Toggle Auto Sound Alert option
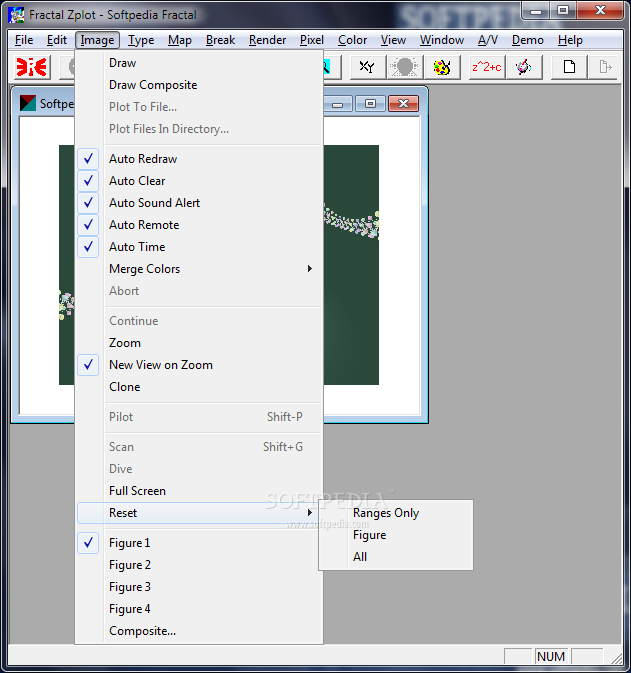Image resolution: width=631 pixels, height=673 pixels. tap(200, 203)
